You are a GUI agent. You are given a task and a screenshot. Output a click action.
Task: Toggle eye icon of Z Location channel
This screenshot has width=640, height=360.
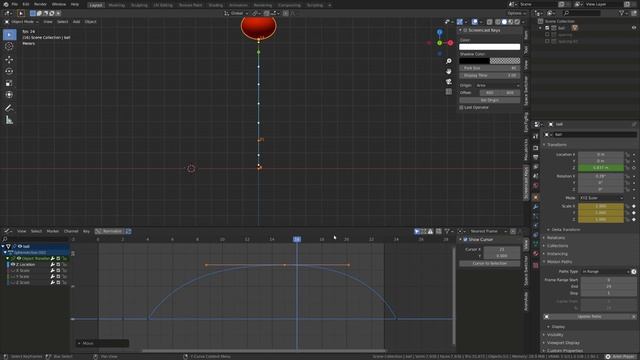13,264
